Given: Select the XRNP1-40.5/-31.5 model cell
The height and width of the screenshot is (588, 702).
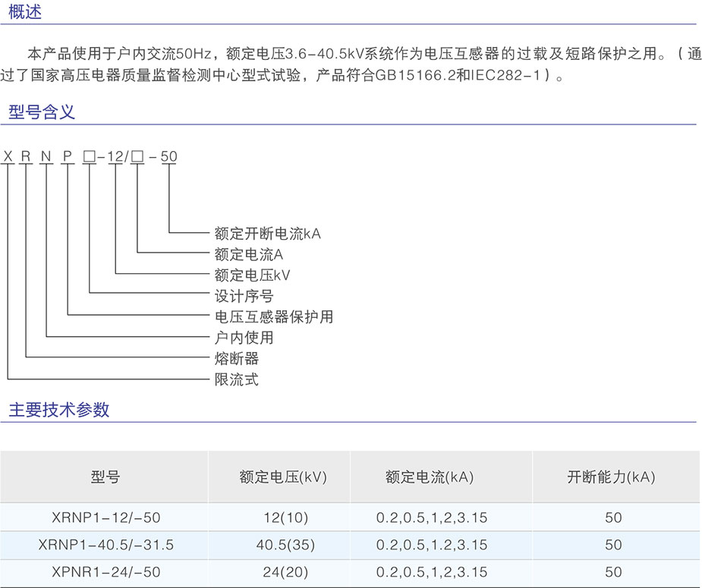Looking at the screenshot, I should (x=106, y=545).
